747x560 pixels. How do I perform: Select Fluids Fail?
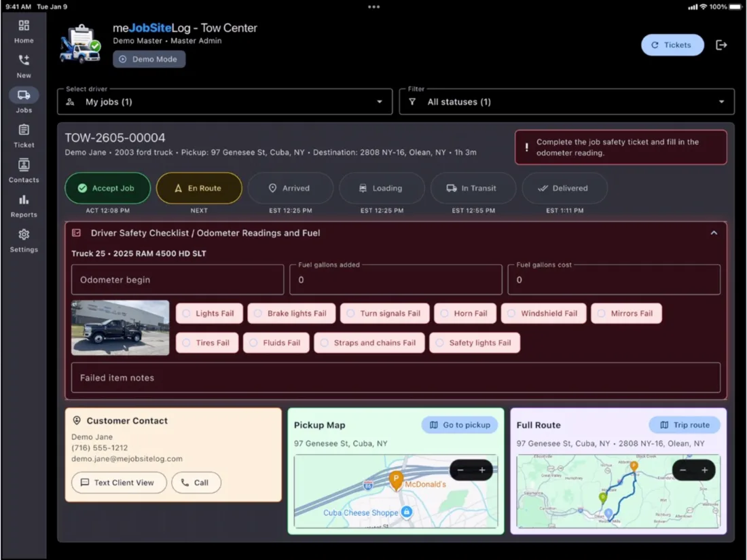pos(276,343)
